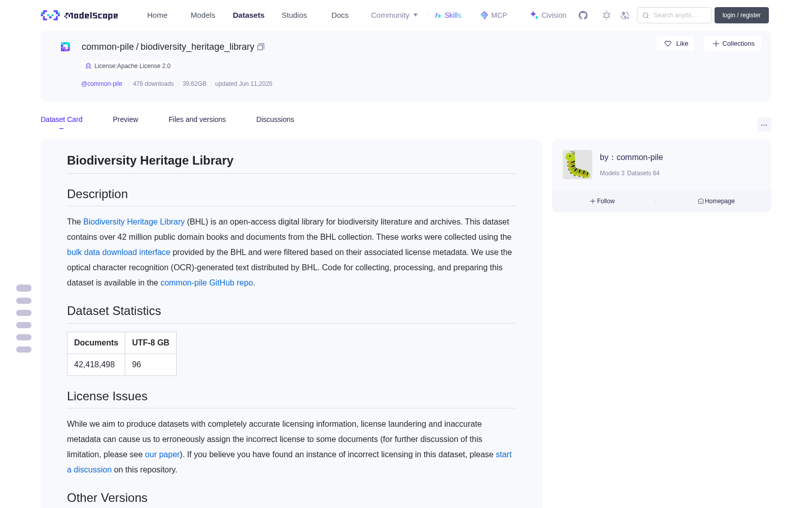Jump to first section via outline marker
The width and height of the screenshot is (812, 508).
point(24,288)
